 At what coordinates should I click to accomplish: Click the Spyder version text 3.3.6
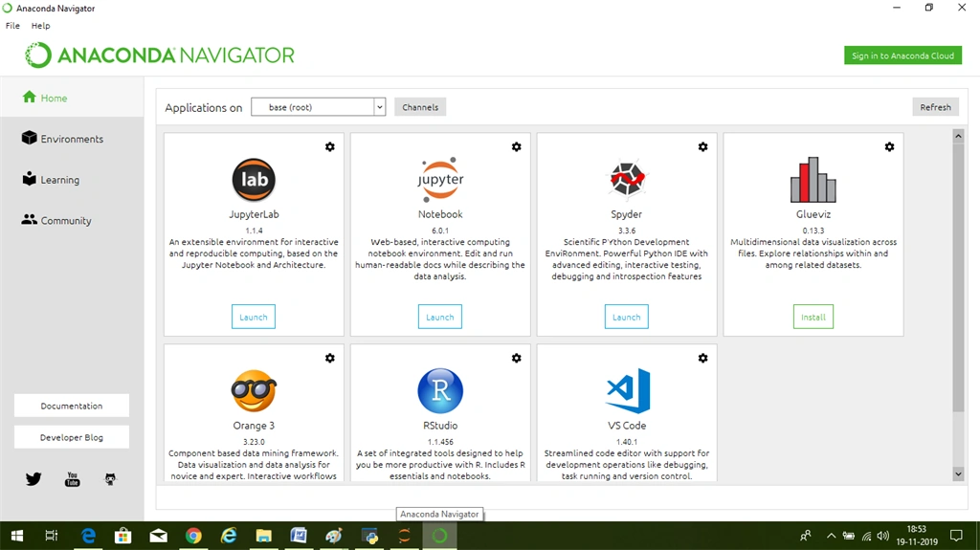(627, 231)
